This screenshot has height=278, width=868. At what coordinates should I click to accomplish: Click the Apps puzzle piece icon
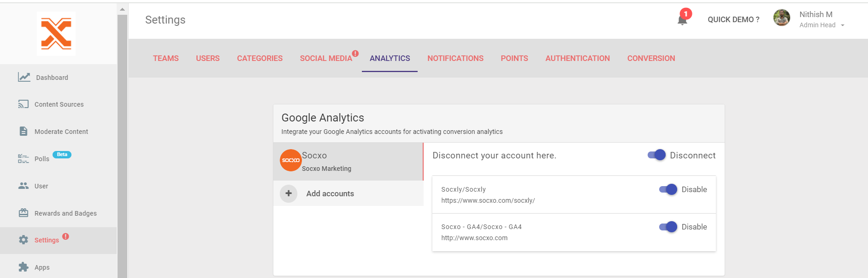tap(24, 267)
